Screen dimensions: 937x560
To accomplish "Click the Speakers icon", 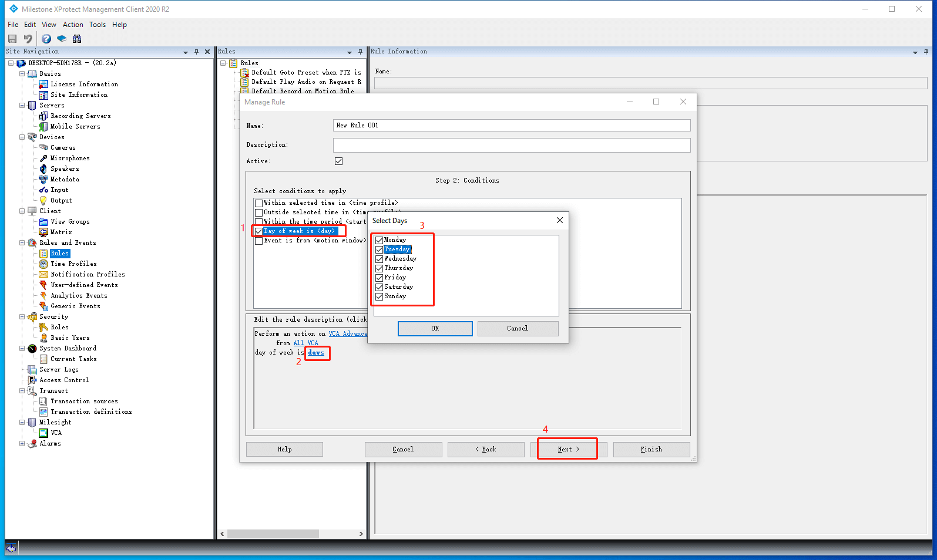I will click(x=43, y=169).
